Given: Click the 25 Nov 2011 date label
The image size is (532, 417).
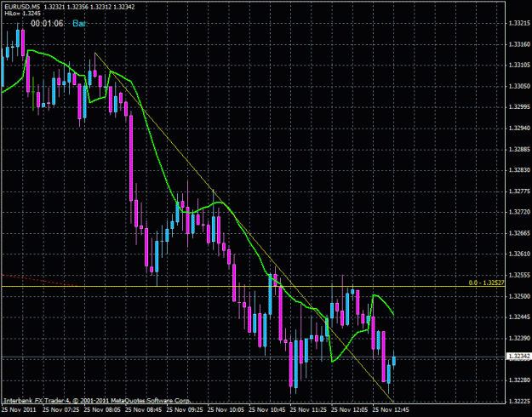Looking at the screenshot, I should click(20, 409).
